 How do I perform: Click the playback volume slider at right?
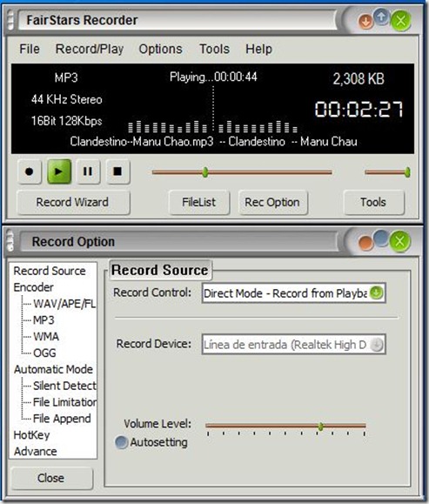[x=387, y=172]
